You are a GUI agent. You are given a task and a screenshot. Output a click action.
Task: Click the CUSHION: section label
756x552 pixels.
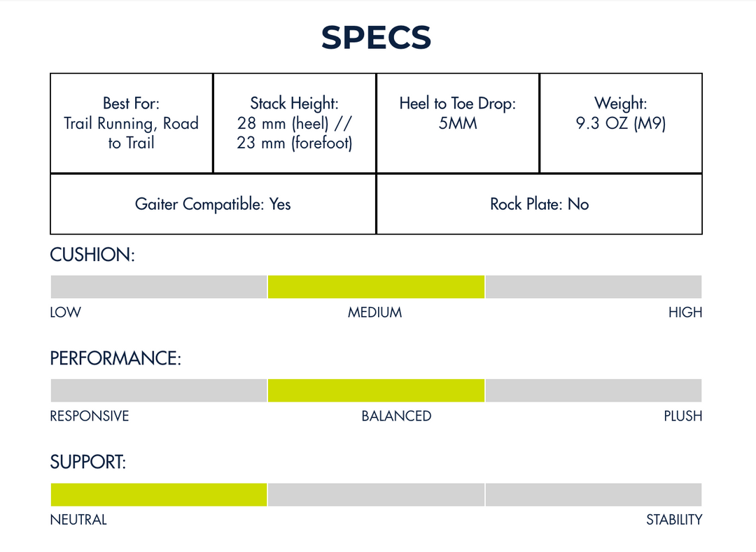[x=92, y=255]
